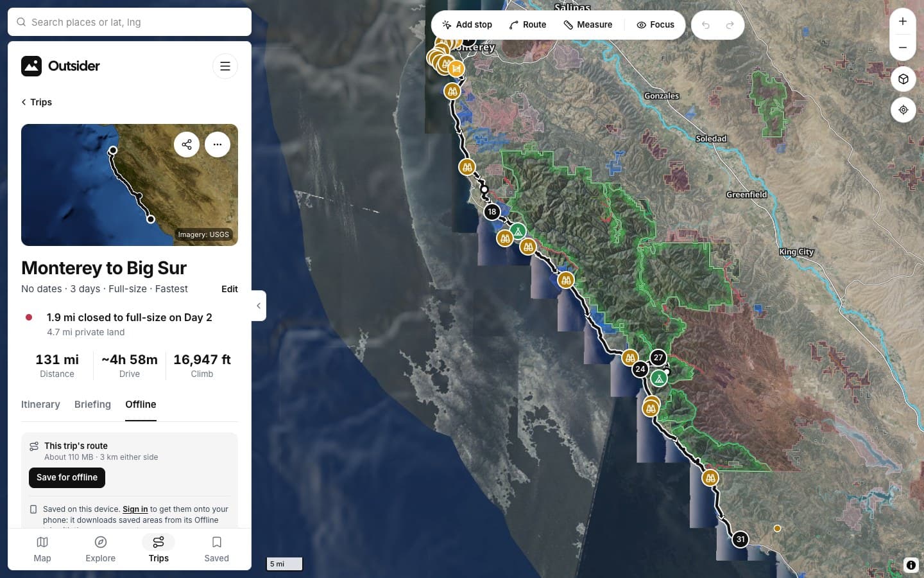The height and width of the screenshot is (578, 924).
Task: Undo the last route edit
Action: [x=706, y=25]
